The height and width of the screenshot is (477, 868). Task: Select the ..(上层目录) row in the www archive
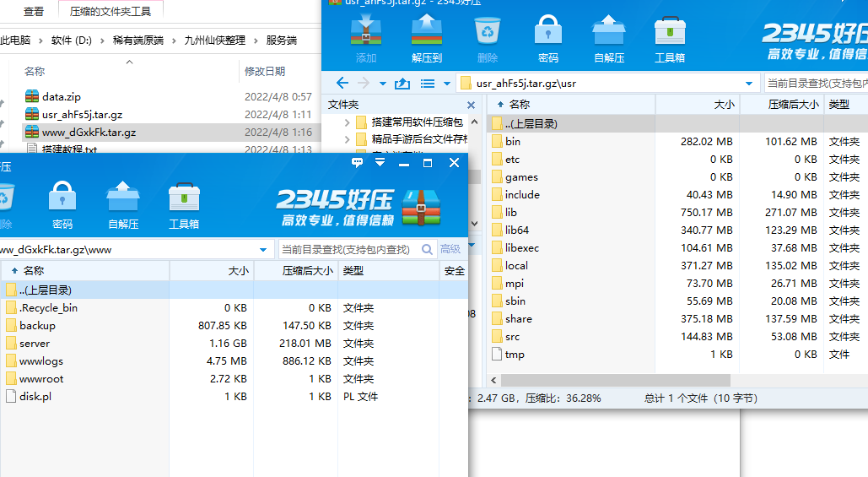[235, 290]
